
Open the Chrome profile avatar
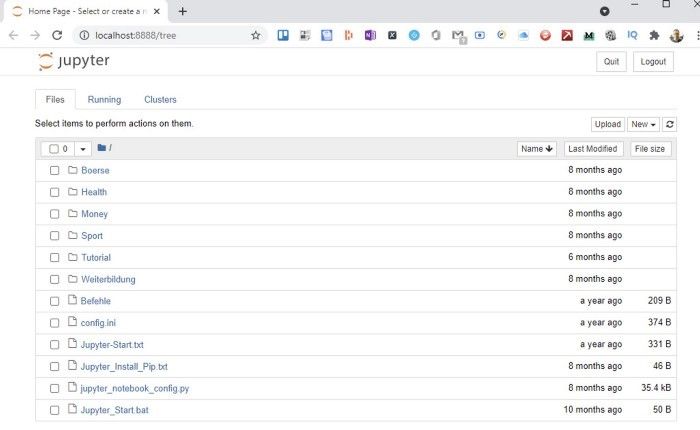pyautogui.click(x=676, y=35)
